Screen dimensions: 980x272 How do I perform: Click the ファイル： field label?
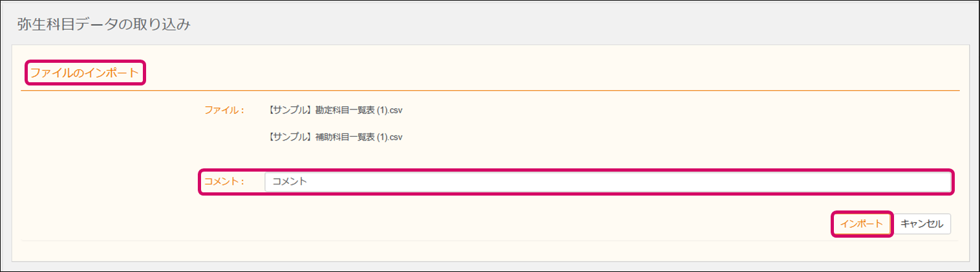[224, 109]
